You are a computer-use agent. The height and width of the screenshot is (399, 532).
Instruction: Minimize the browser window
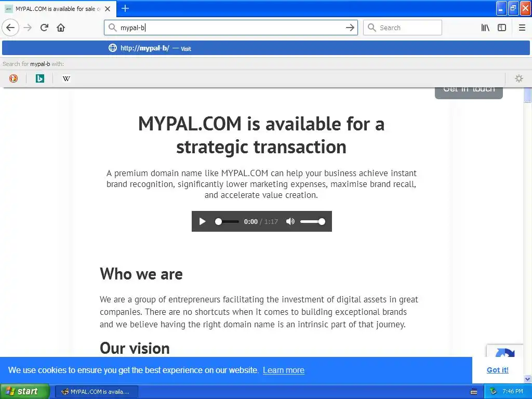pyautogui.click(x=501, y=8)
